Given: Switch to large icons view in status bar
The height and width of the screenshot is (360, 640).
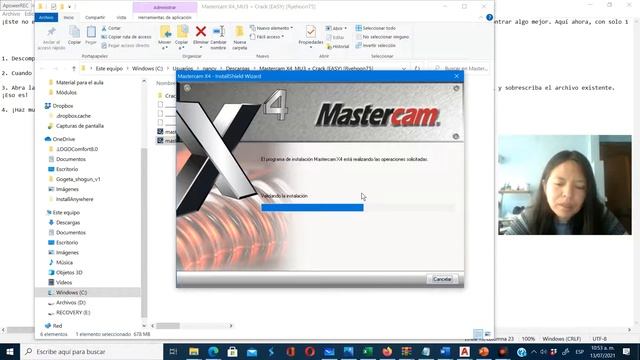Looking at the screenshot, I should click(x=487, y=334).
